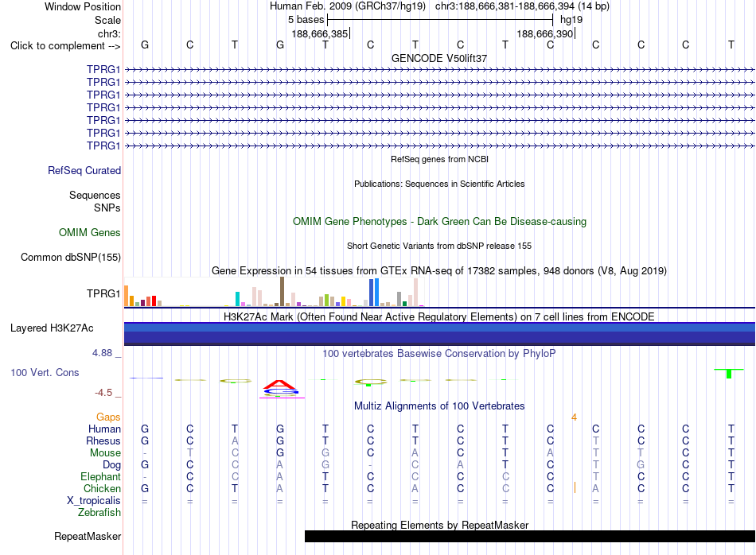Click the Human species label in Multiz alignment
This screenshot has width=756, height=555.
coord(104,429)
